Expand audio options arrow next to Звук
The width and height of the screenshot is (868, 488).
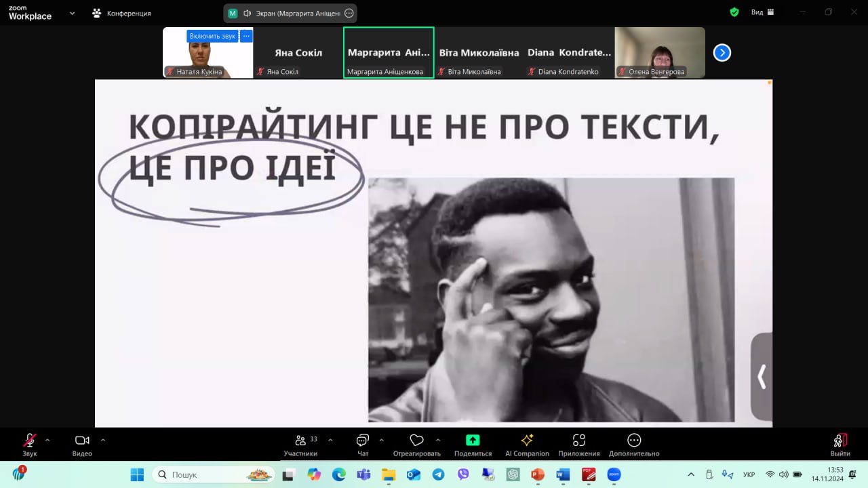point(47,440)
